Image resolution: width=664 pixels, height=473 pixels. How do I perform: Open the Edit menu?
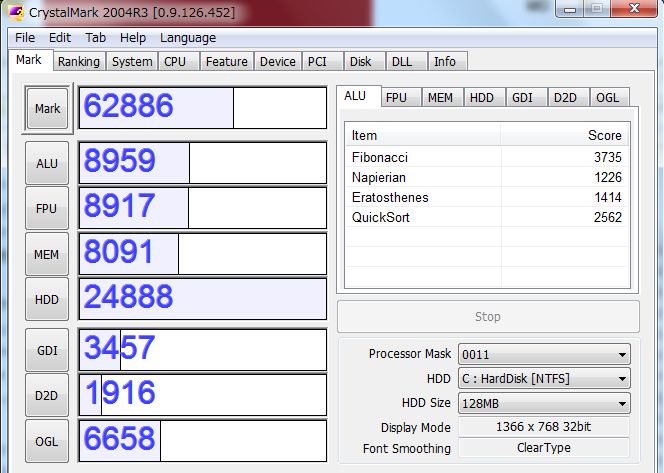coord(60,38)
